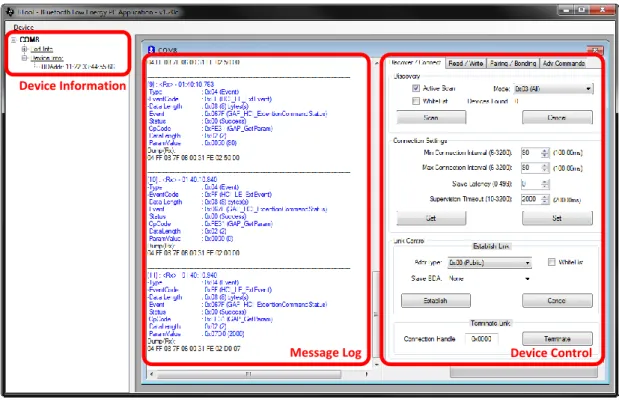Click the Get connection settings button
Viewport: 619px width, 405px height.
431,218
